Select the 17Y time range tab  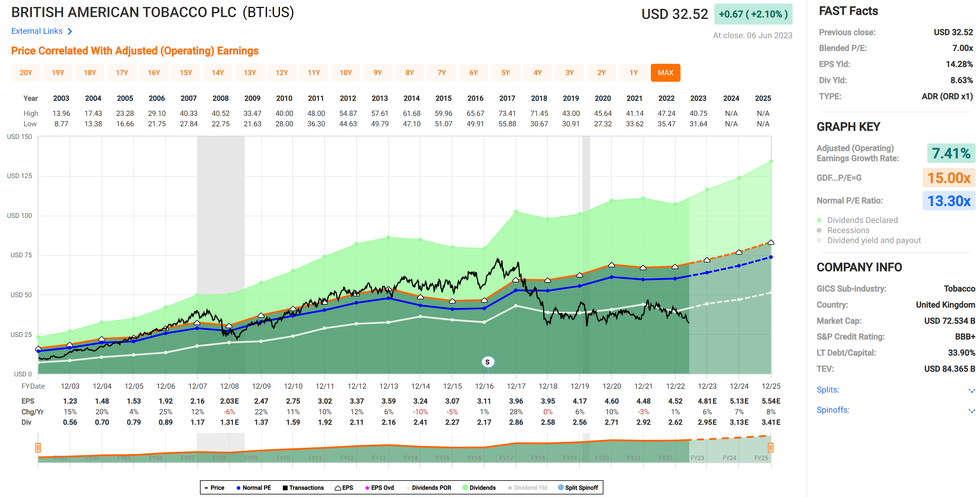click(x=122, y=73)
